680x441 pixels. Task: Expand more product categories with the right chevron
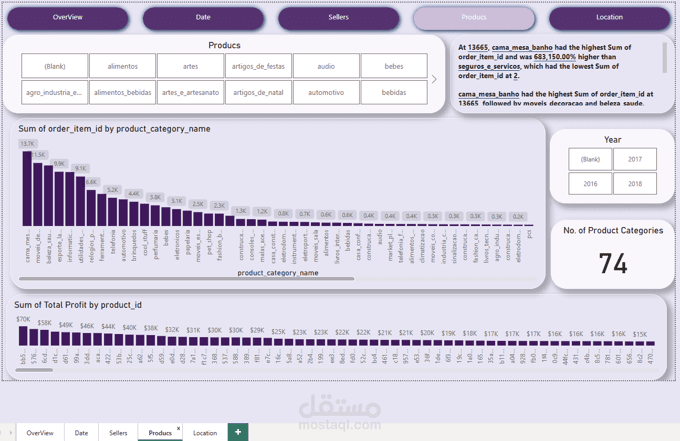pyautogui.click(x=434, y=79)
